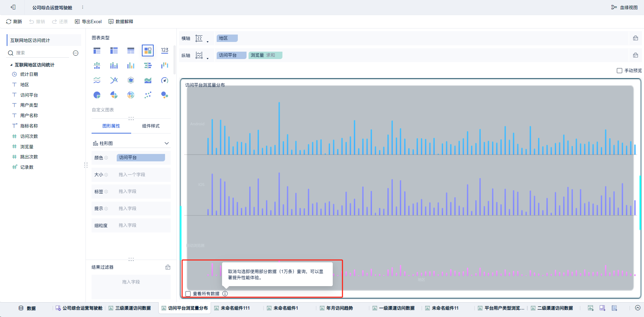
Task: Select the 统计日期 field
Action: (x=29, y=74)
